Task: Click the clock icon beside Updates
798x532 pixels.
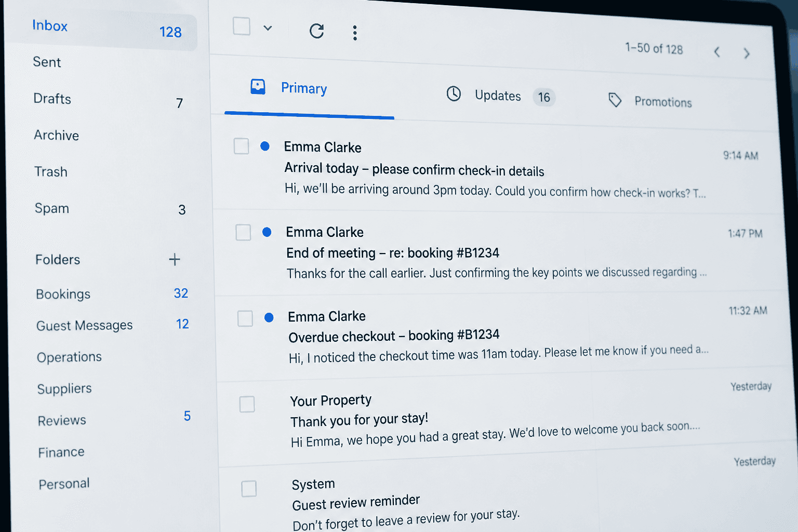Action: [x=454, y=94]
